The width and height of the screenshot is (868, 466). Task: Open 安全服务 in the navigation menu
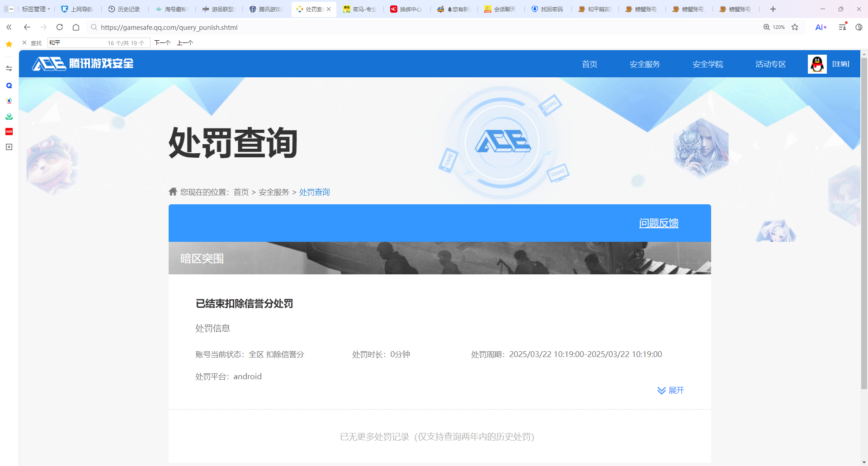tap(645, 64)
